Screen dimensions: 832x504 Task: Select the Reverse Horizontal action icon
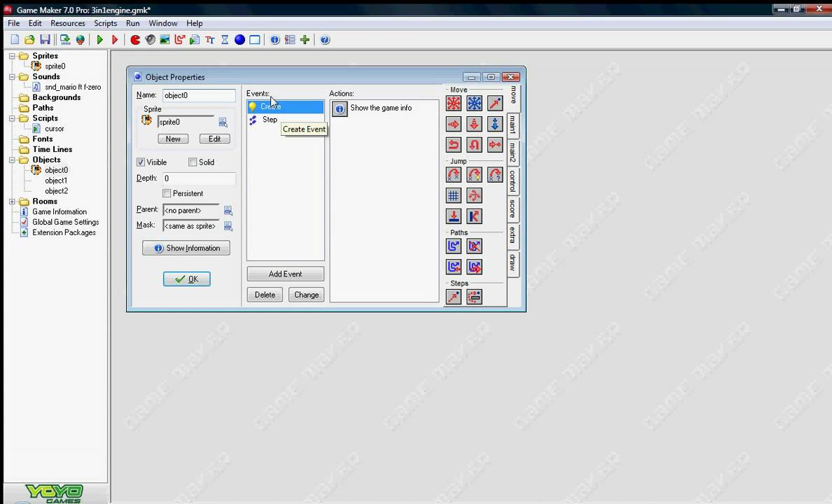point(454,144)
